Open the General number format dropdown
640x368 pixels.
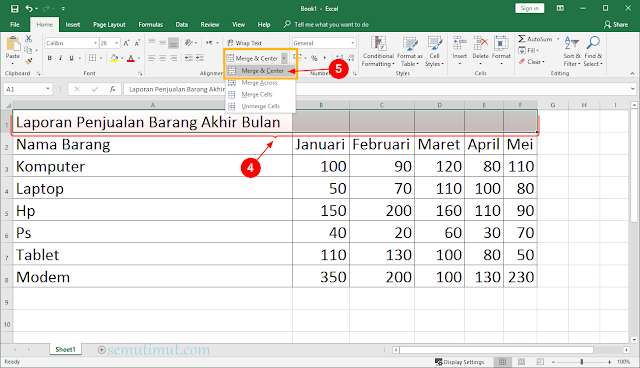[353, 43]
